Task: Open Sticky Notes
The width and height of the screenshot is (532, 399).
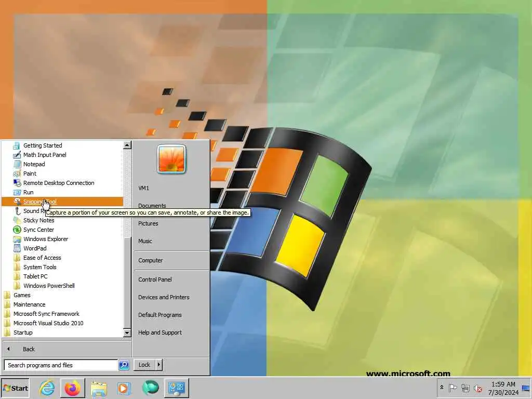Action: [38, 220]
